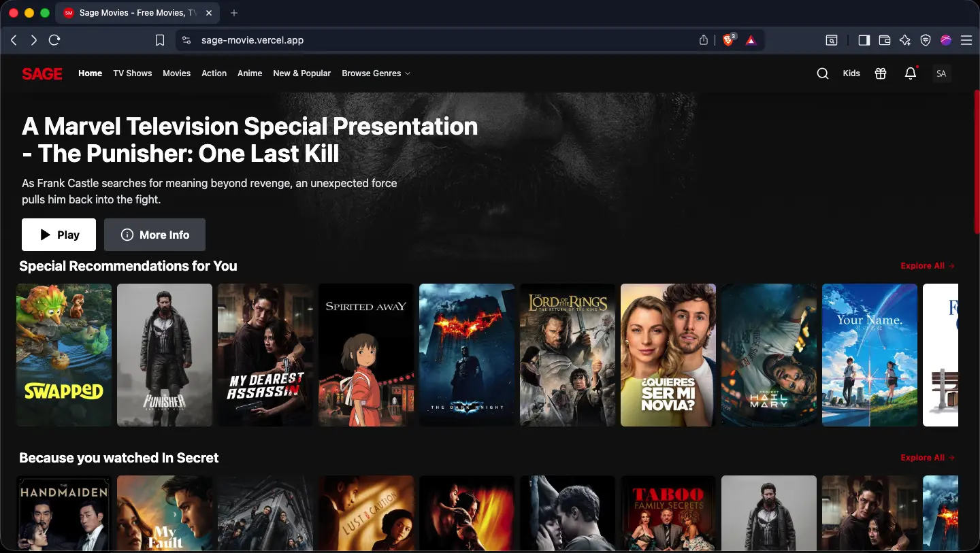Go back using the browser back arrow

pyautogui.click(x=14, y=40)
